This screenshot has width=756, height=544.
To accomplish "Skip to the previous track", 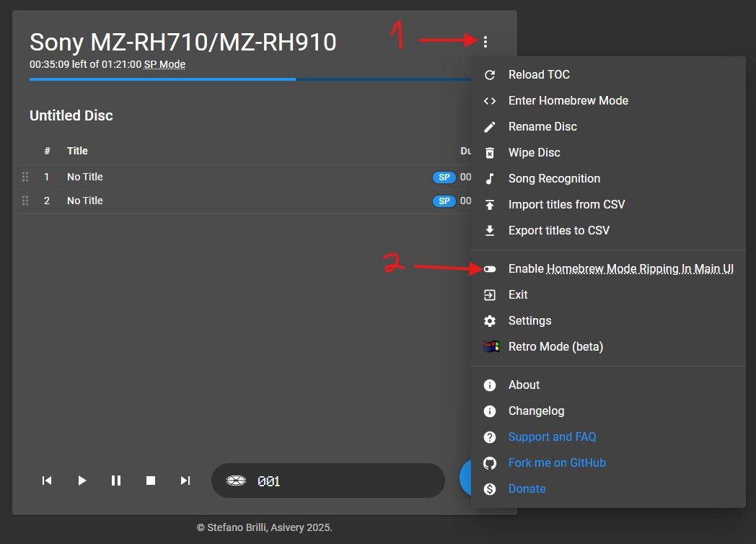I will (47, 481).
